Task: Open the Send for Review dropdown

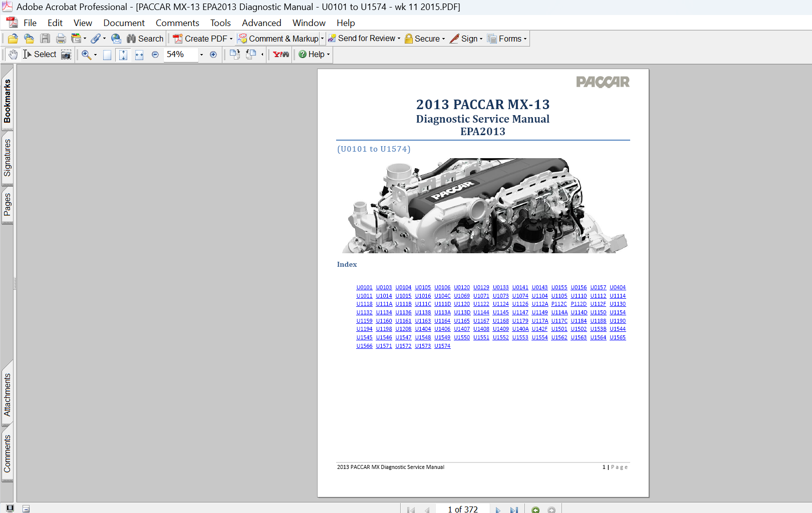Action: click(364, 39)
